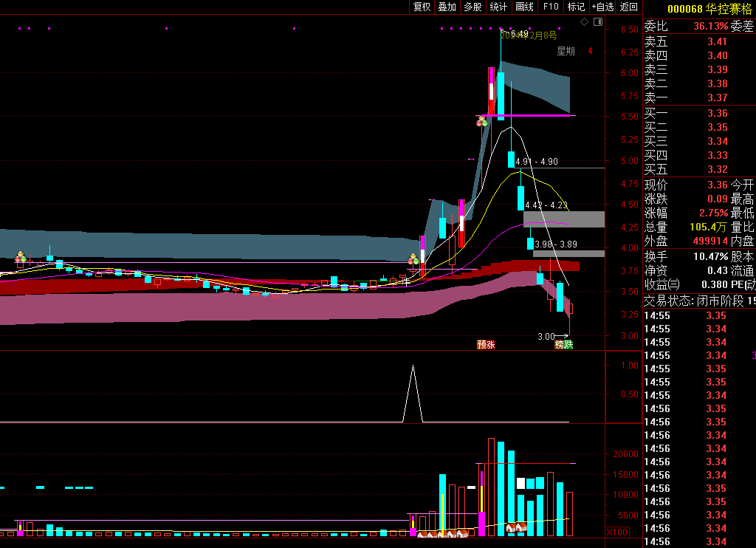Activate the 画线 drawing tool

[x=525, y=7]
